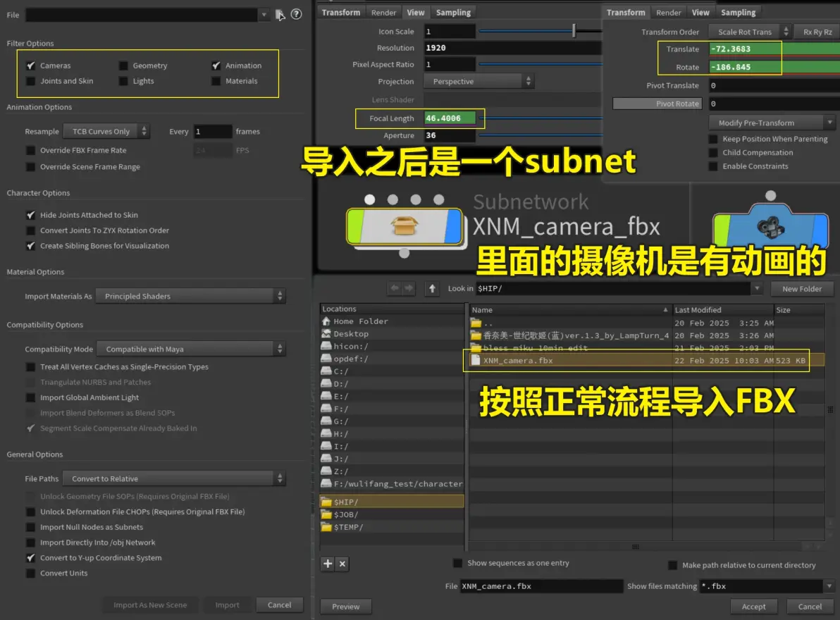Image resolution: width=840 pixels, height=620 pixels.
Task: Select the $HIP/ folder location
Action: click(392, 502)
